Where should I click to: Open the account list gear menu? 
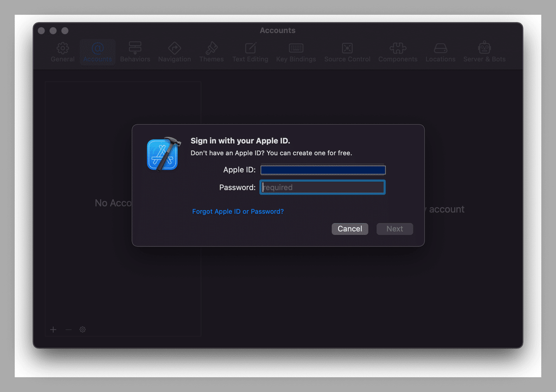[x=82, y=329]
